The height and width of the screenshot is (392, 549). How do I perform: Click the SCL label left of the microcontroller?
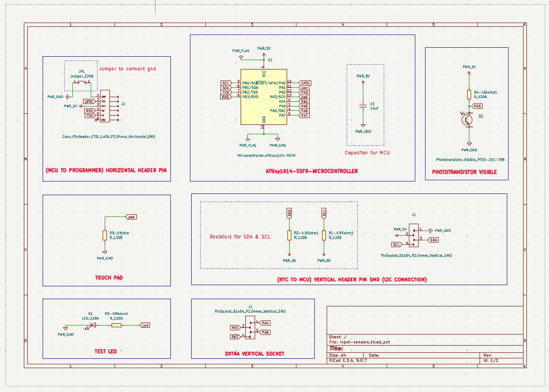(x=226, y=83)
